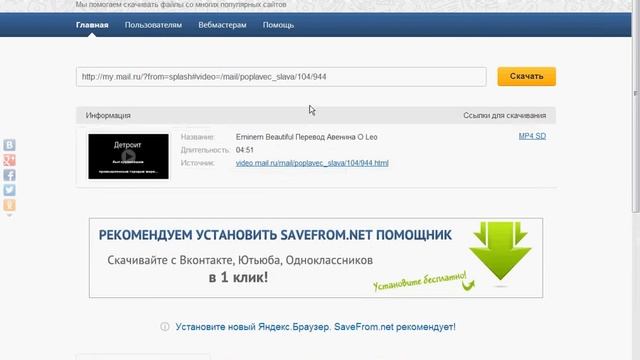Click the Информация header label

108,116
